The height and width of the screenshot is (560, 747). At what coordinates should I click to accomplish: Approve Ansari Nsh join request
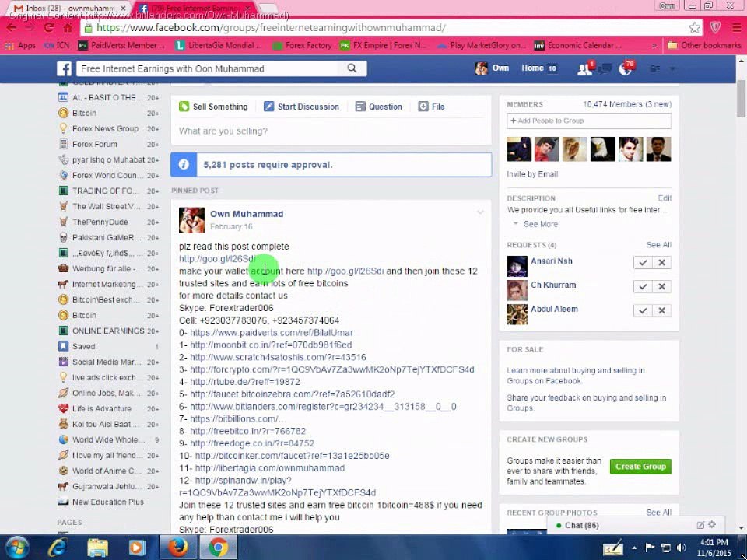pos(643,262)
